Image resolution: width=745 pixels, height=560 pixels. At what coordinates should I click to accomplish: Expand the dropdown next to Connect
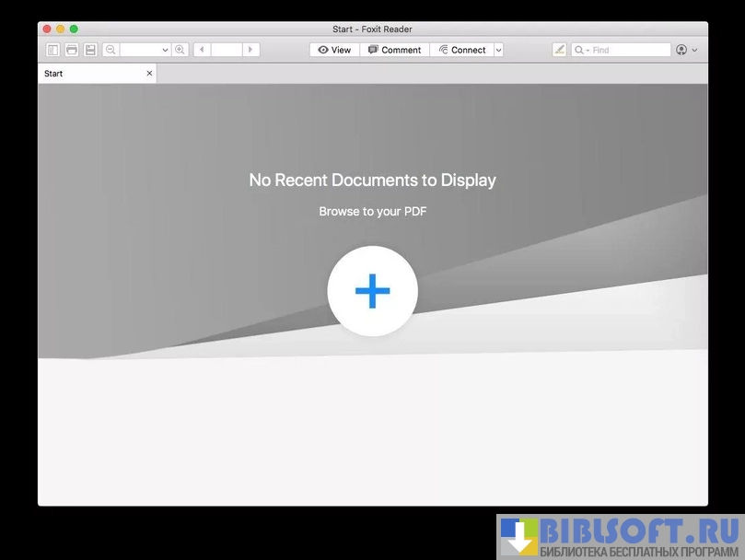pos(499,50)
